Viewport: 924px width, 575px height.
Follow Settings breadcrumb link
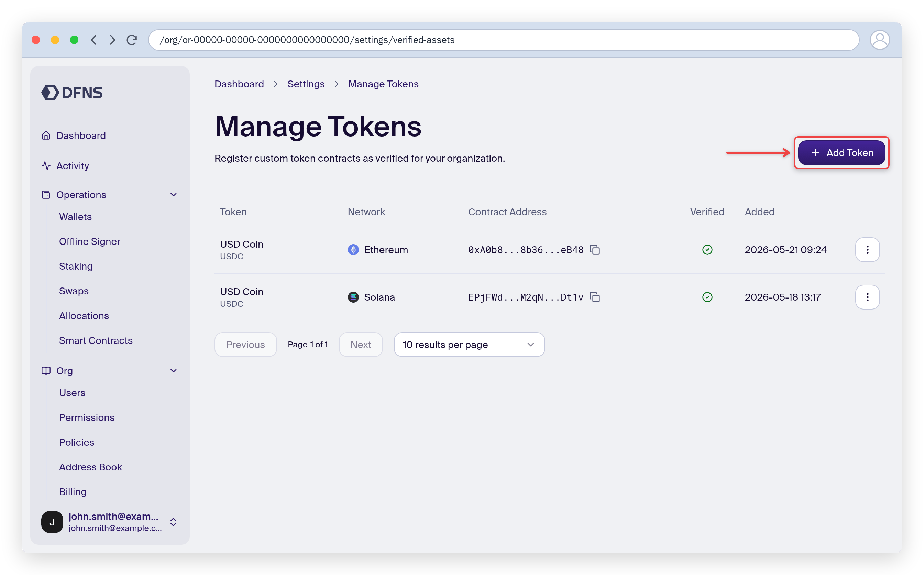[x=306, y=84]
